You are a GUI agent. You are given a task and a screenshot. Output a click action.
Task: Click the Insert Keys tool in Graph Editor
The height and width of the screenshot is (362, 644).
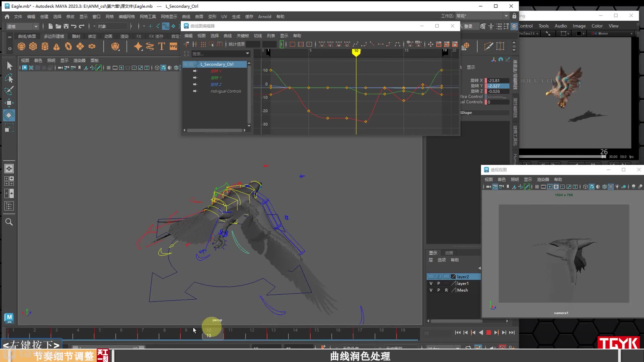pos(195,44)
